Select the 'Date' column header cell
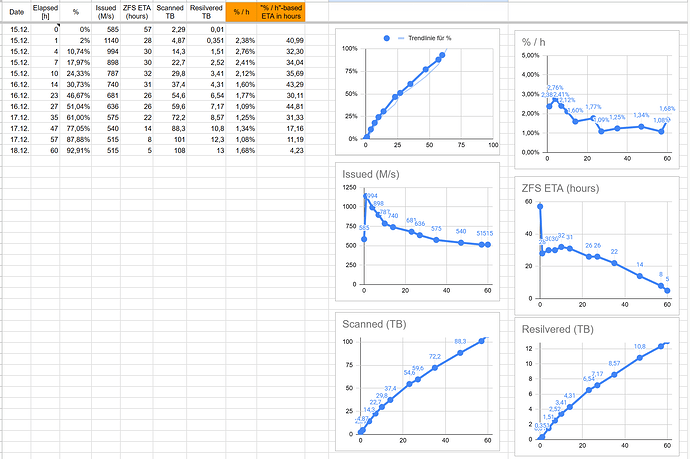 (x=19, y=12)
